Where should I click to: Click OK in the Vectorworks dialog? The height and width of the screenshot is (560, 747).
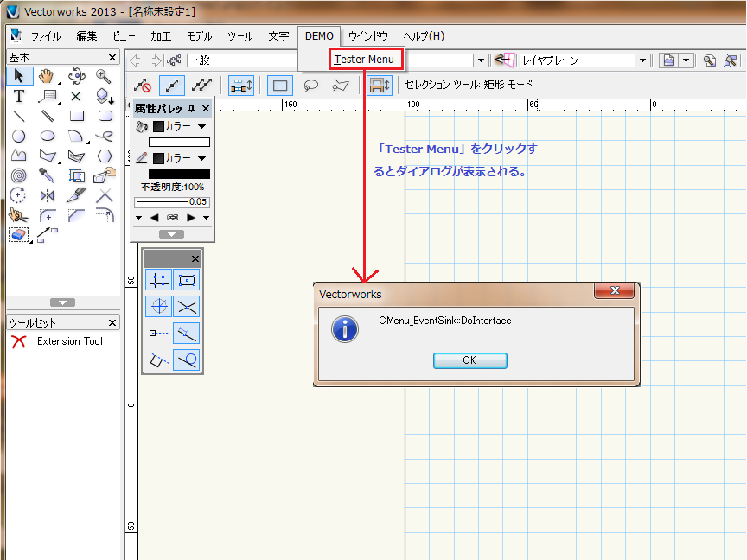[469, 360]
